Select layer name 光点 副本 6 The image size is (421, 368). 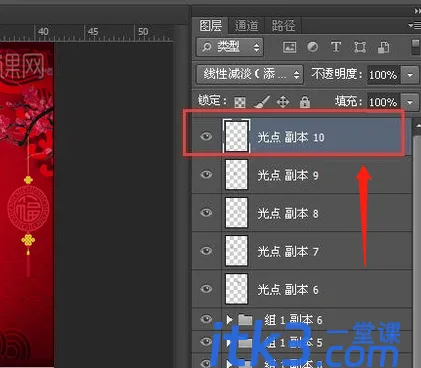coord(288,290)
